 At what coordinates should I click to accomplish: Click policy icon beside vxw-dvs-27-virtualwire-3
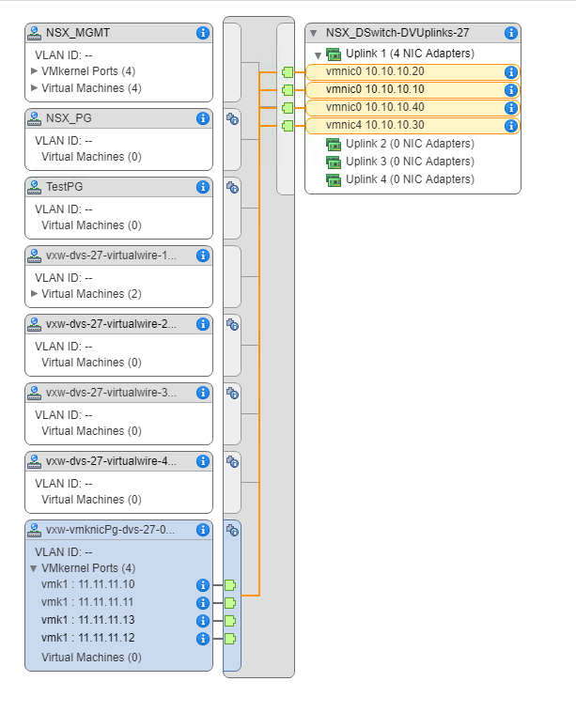232,394
